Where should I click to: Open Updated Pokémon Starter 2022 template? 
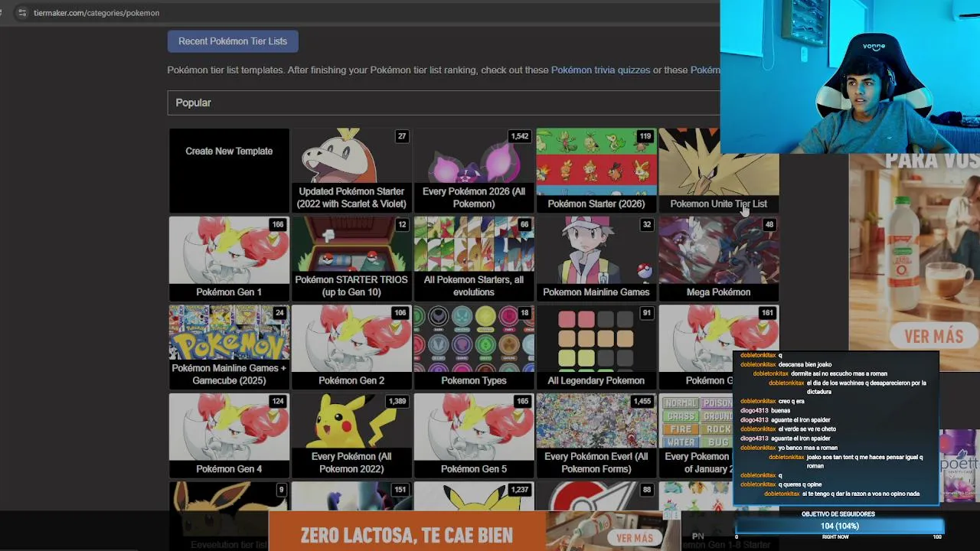click(351, 170)
